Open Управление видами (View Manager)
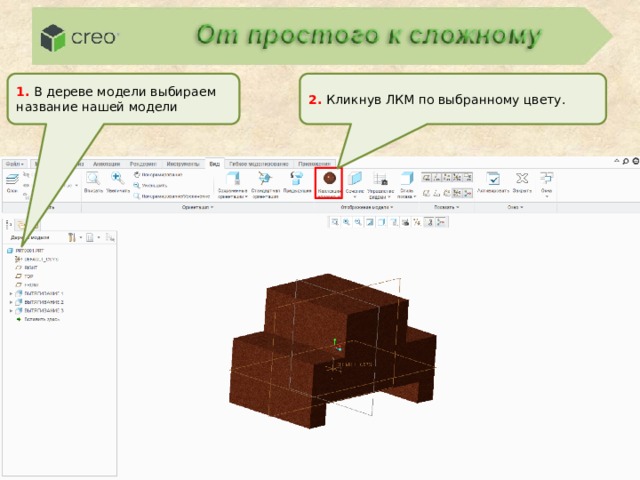The height and width of the screenshot is (480, 640). point(380,185)
